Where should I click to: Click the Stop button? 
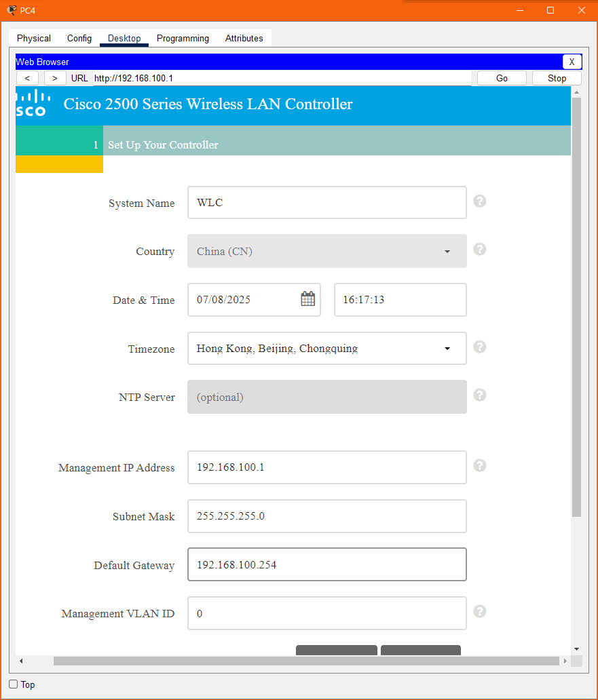[557, 78]
